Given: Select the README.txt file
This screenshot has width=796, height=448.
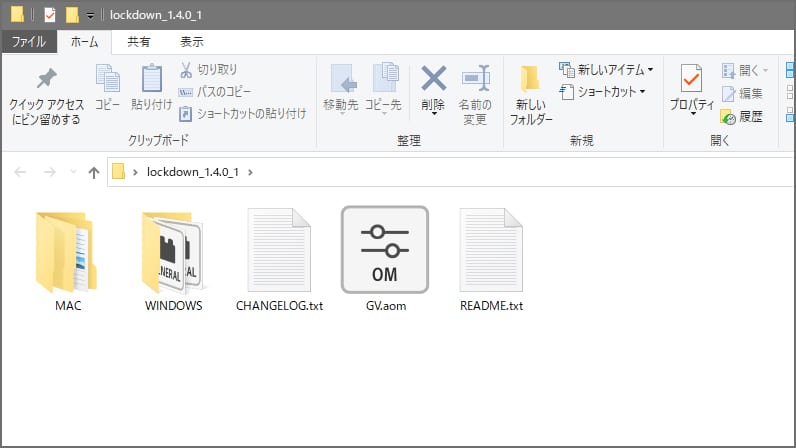Looking at the screenshot, I should pos(491,262).
